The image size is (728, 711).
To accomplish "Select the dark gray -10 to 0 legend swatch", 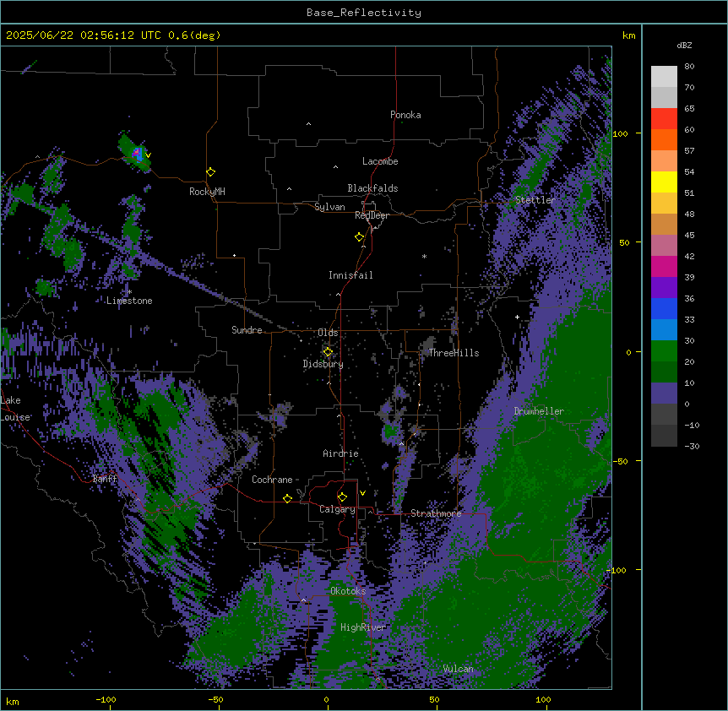I will pyautogui.click(x=664, y=415).
